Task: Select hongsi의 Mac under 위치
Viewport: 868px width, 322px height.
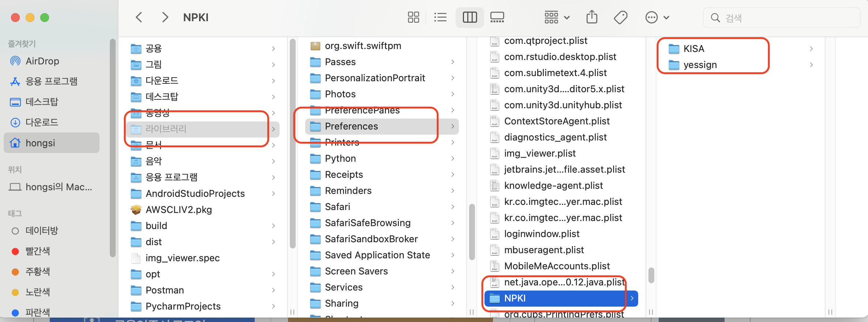Action: pos(51,187)
